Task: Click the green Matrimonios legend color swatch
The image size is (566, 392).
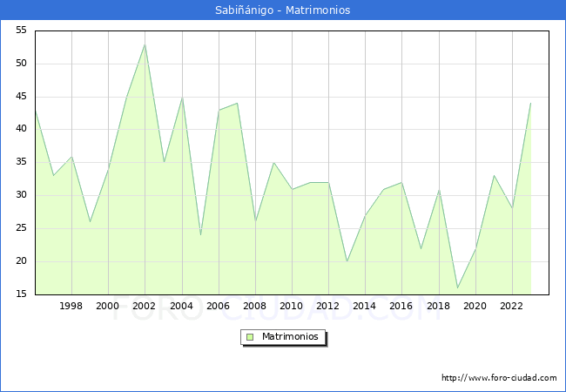Action: click(250, 337)
